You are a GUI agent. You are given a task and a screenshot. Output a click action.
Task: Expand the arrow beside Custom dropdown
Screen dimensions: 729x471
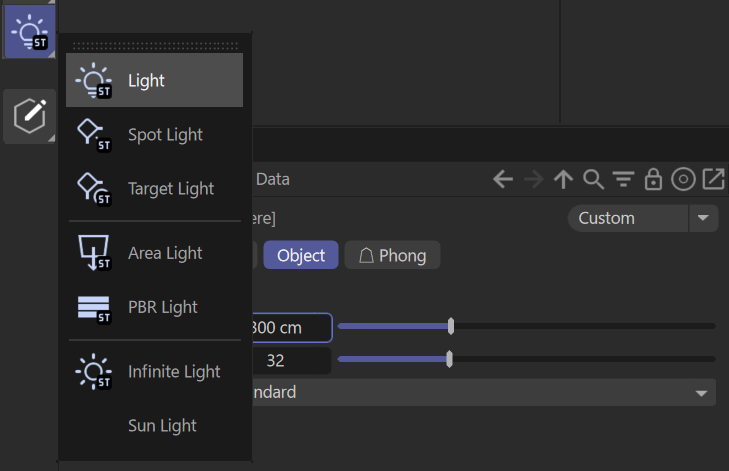pos(703,218)
